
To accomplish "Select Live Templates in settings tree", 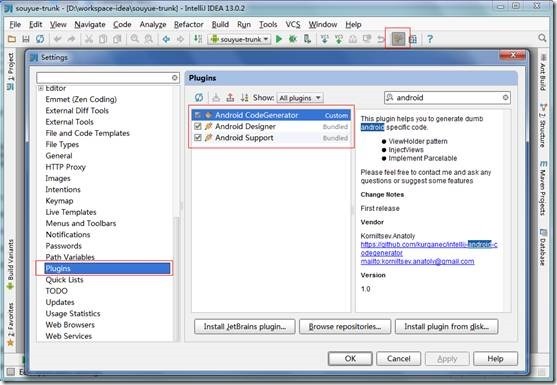I will pyautogui.click(x=71, y=212).
